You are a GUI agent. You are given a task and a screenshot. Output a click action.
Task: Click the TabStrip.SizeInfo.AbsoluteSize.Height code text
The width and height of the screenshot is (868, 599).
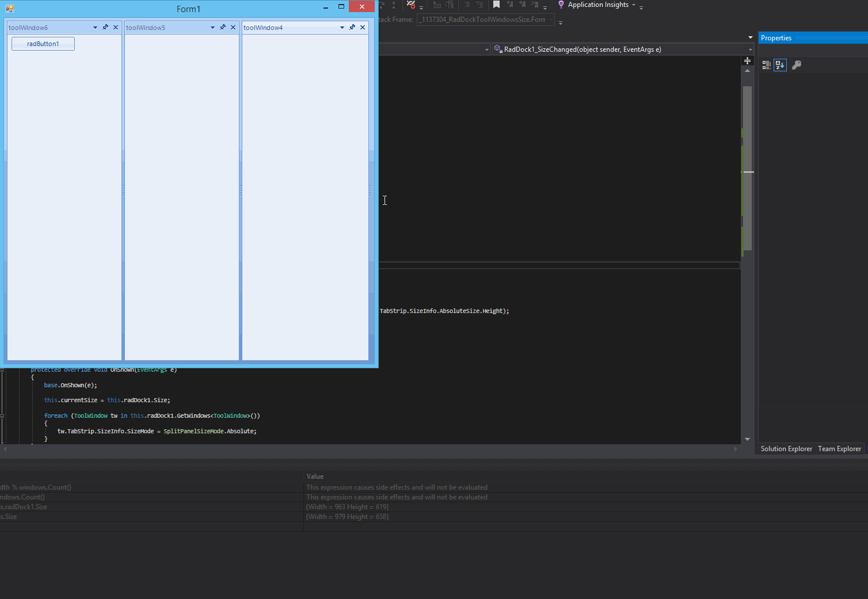coord(444,311)
